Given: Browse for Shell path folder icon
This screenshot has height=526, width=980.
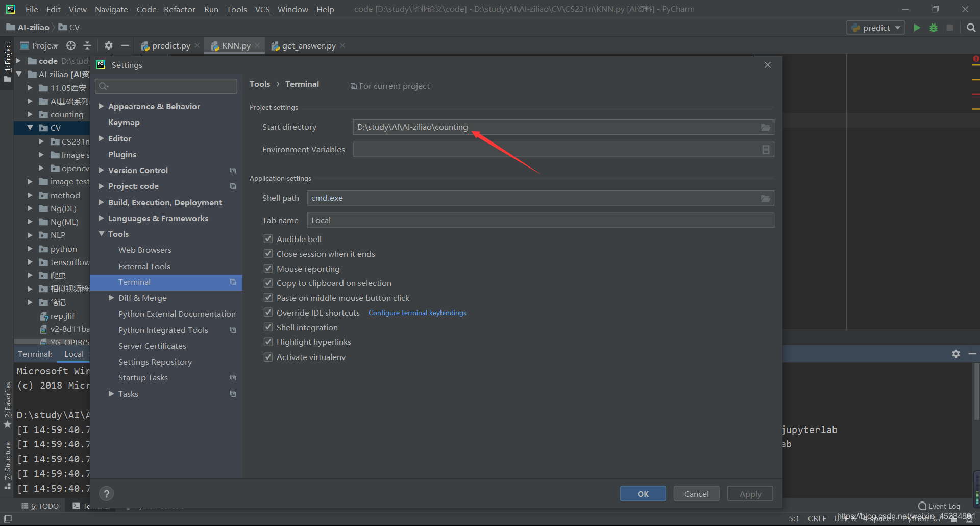Looking at the screenshot, I should click(766, 198).
